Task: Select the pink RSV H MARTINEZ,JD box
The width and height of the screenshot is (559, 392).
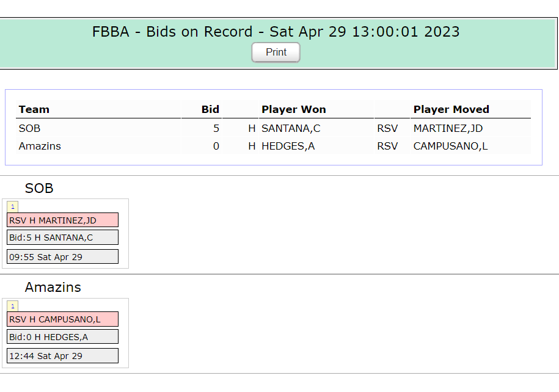Action: pos(62,220)
